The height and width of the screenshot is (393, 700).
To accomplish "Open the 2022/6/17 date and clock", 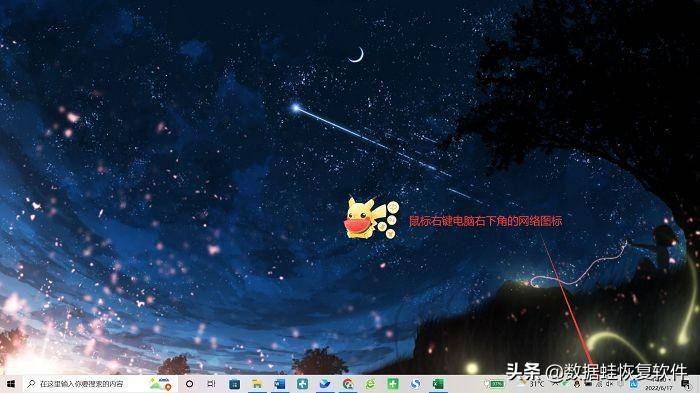I will 658,384.
